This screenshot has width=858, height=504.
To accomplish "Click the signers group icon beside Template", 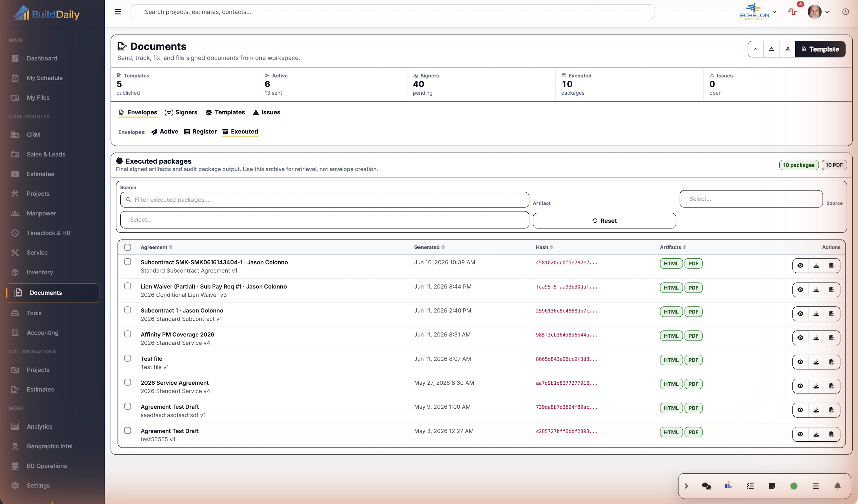I will (787, 49).
